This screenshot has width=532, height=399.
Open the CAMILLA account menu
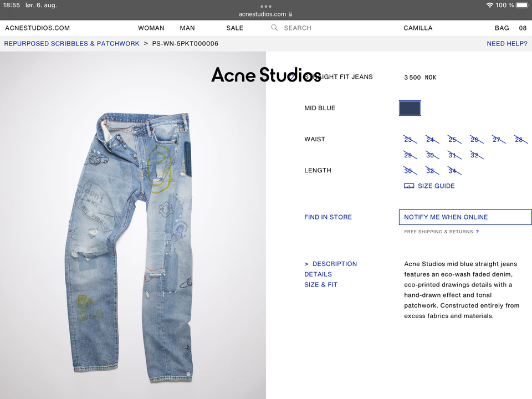pyautogui.click(x=418, y=28)
